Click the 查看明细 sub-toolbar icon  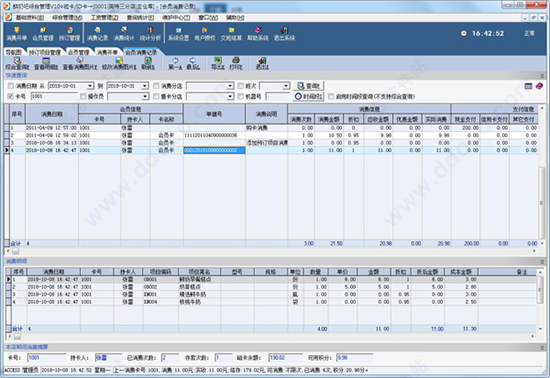tap(46, 63)
